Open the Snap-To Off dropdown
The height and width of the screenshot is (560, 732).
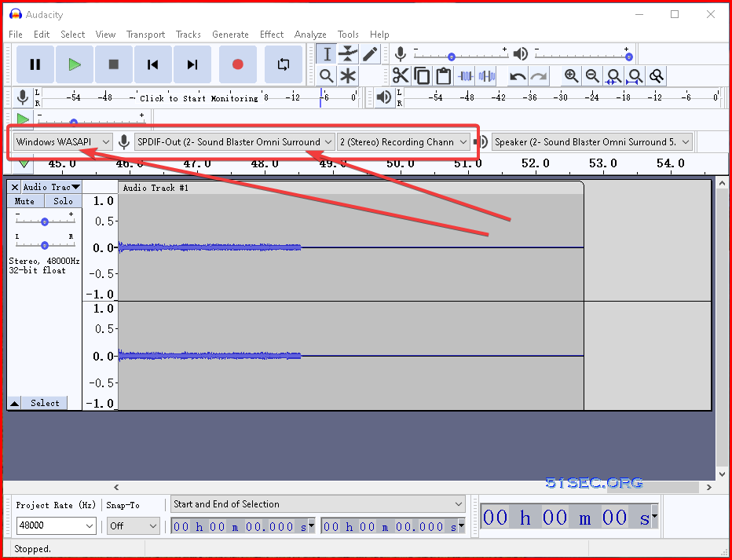(133, 526)
